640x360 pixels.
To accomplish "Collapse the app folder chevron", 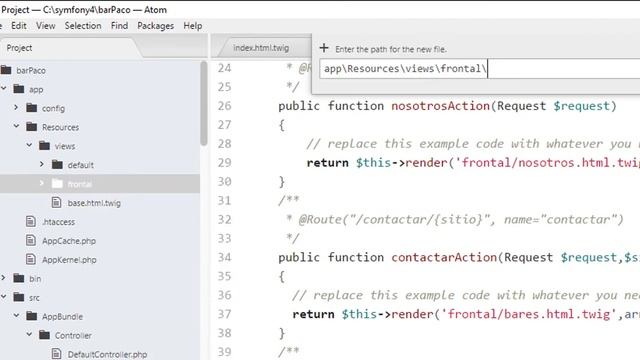I will [x=4, y=88].
